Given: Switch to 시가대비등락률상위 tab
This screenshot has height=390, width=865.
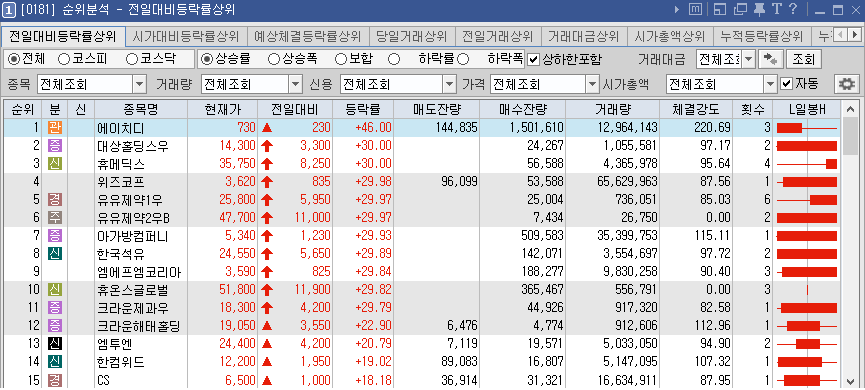Looking at the screenshot, I should 186,37.
